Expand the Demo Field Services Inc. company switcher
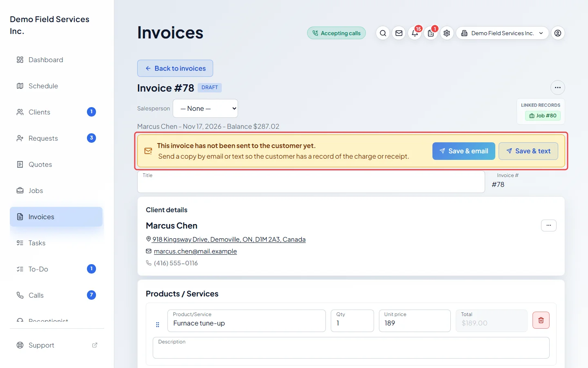The image size is (588, 368). (502, 33)
